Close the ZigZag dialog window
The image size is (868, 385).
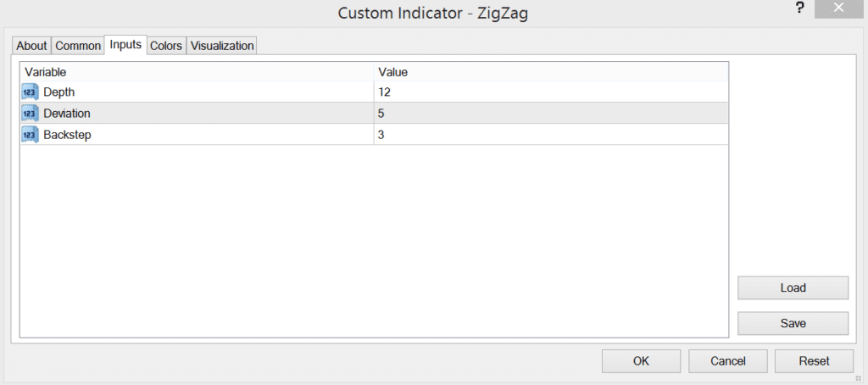point(839,8)
